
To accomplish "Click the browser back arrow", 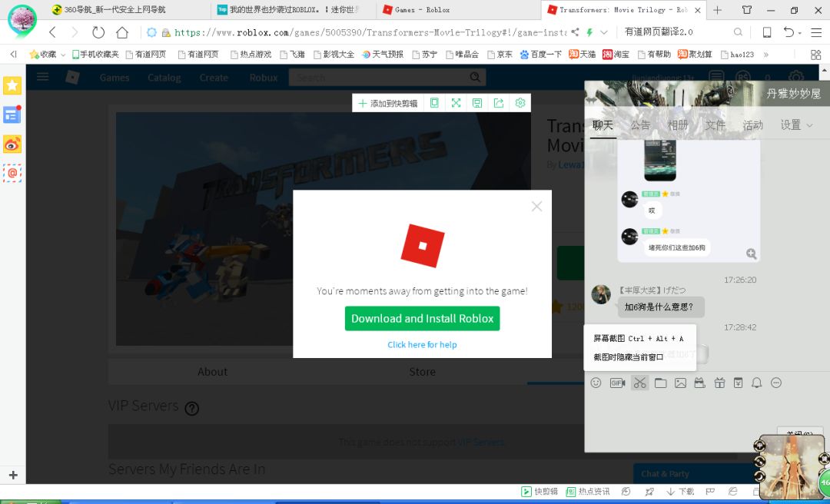I will [x=52, y=32].
